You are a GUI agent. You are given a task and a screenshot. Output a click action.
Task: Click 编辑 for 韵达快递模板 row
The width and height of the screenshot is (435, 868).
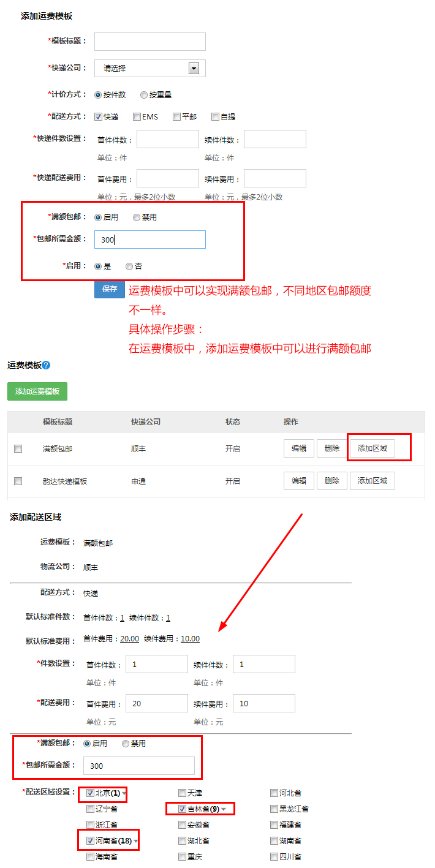tap(299, 481)
